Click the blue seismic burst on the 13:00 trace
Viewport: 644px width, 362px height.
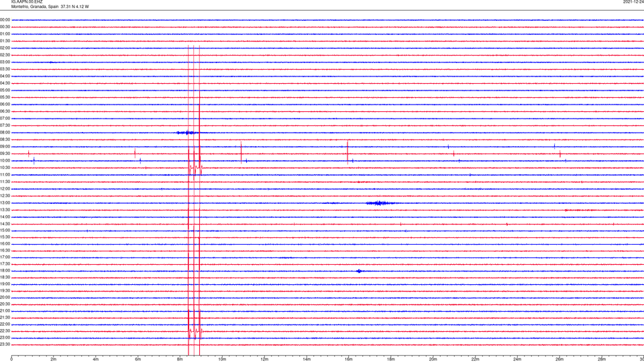pos(380,202)
